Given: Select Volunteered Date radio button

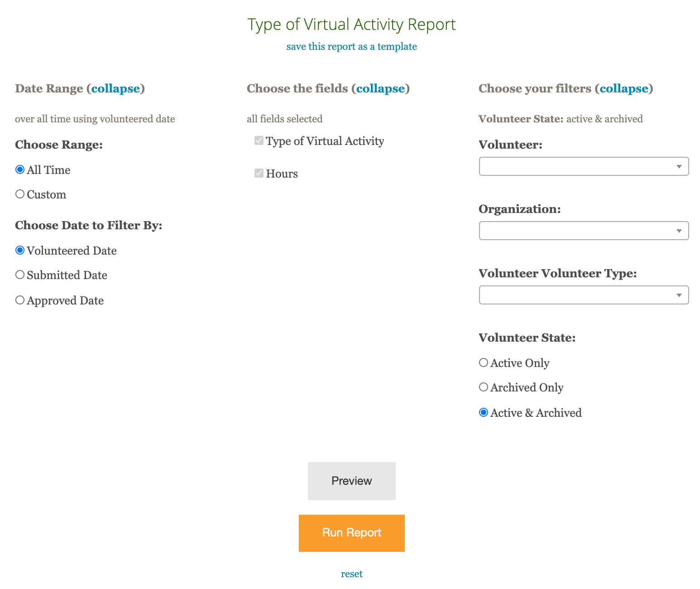Looking at the screenshot, I should (20, 250).
